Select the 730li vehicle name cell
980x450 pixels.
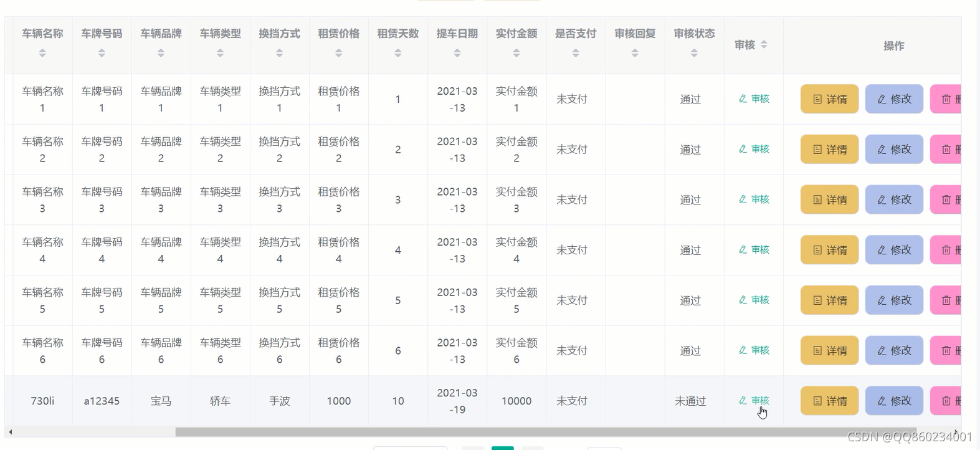[x=42, y=401]
